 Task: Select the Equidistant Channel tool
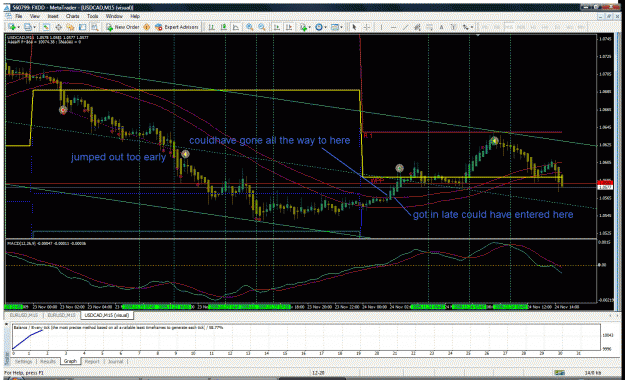click(x=417, y=27)
